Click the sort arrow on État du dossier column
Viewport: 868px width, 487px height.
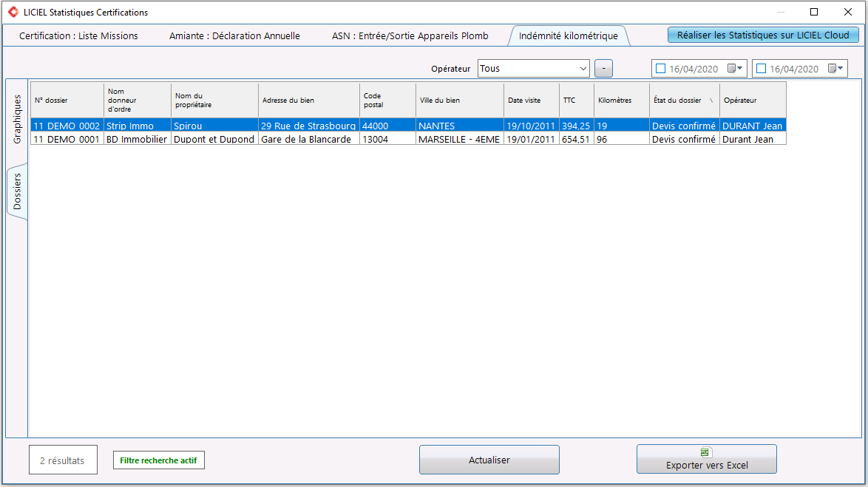711,101
